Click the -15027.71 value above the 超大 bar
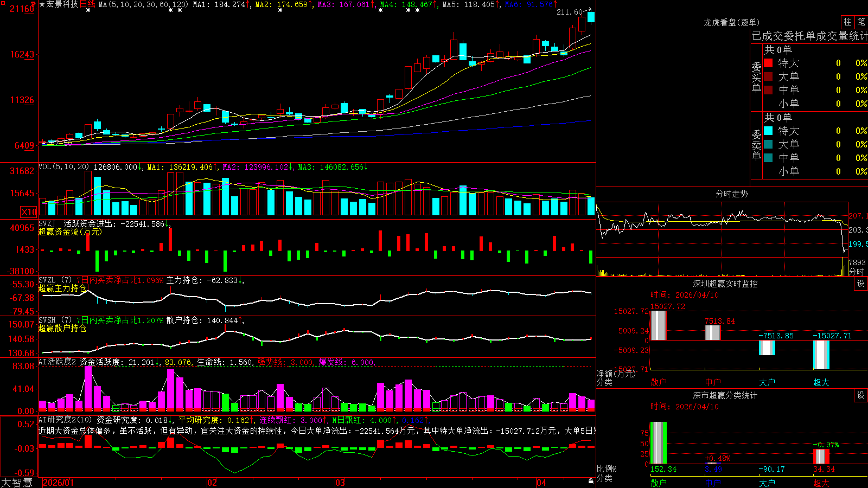 coord(832,336)
